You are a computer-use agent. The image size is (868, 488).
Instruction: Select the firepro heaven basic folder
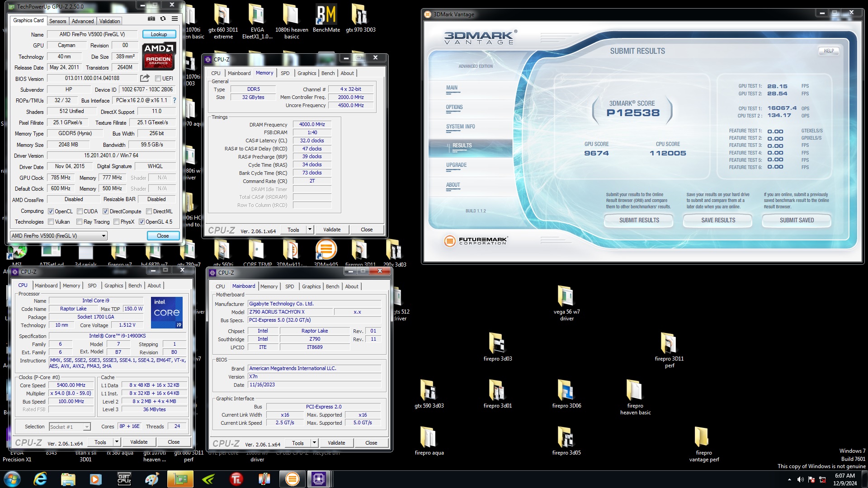[635, 397]
